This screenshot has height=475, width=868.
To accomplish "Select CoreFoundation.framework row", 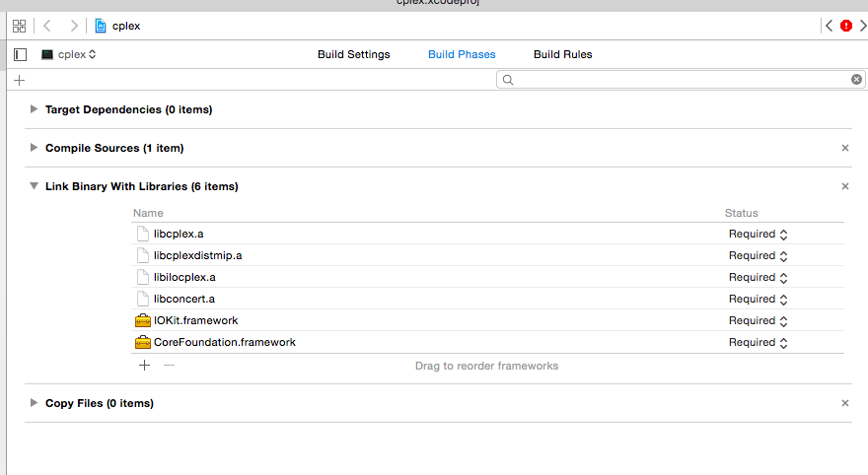I will 487,342.
